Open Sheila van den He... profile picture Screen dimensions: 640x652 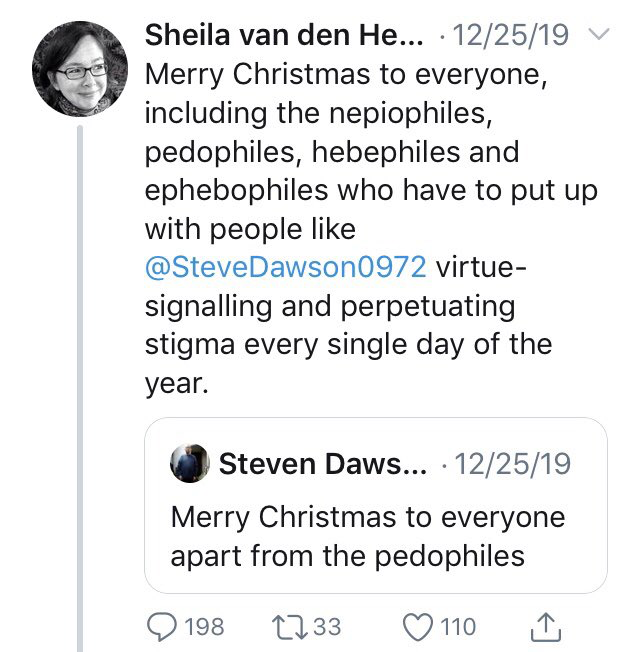click(x=80, y=69)
